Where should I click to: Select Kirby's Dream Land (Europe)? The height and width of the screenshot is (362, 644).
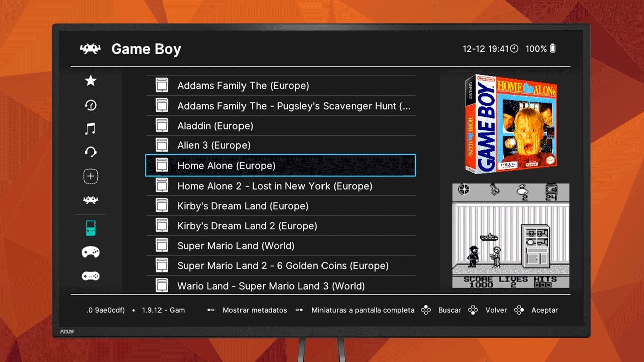(281, 206)
